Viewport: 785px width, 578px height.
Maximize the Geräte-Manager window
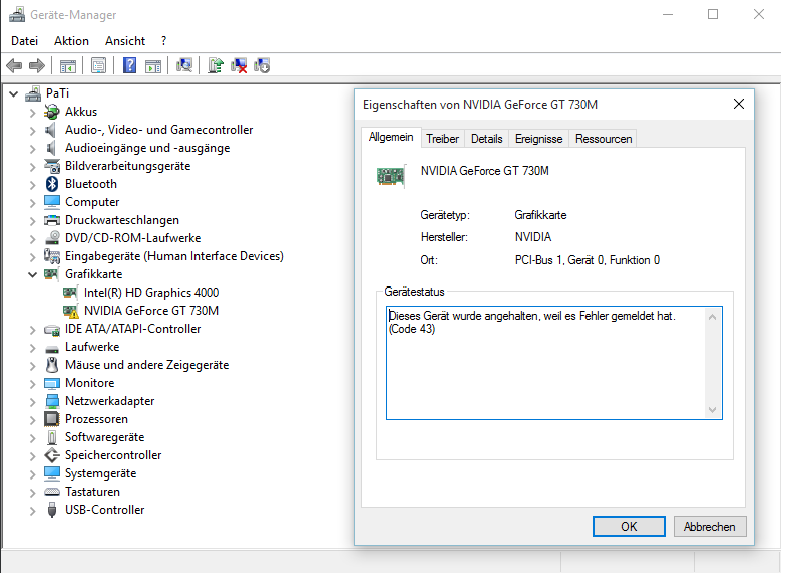[x=713, y=14]
